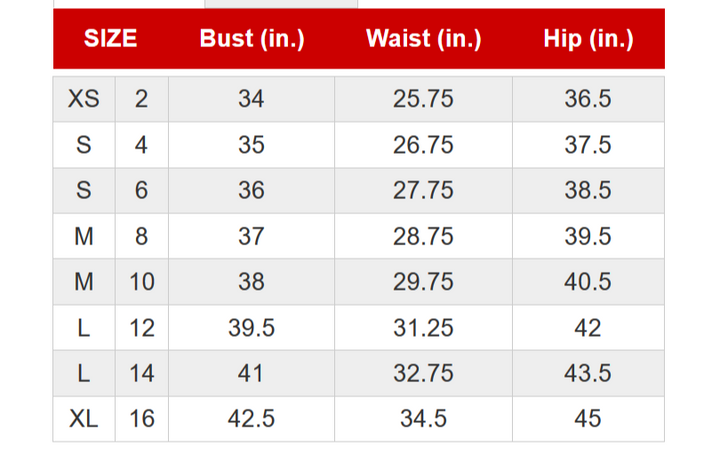720x470 pixels.
Task: Click hip value 43.5
Action: click(588, 373)
